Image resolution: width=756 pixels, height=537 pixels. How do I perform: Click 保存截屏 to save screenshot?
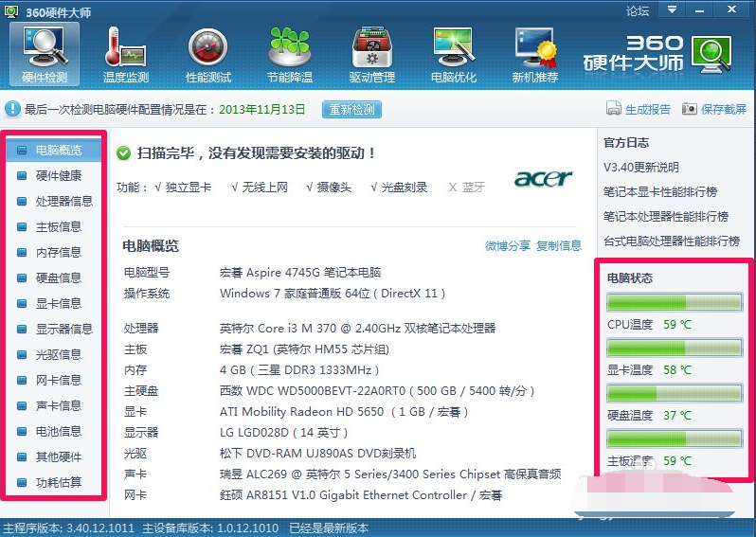[x=724, y=110]
